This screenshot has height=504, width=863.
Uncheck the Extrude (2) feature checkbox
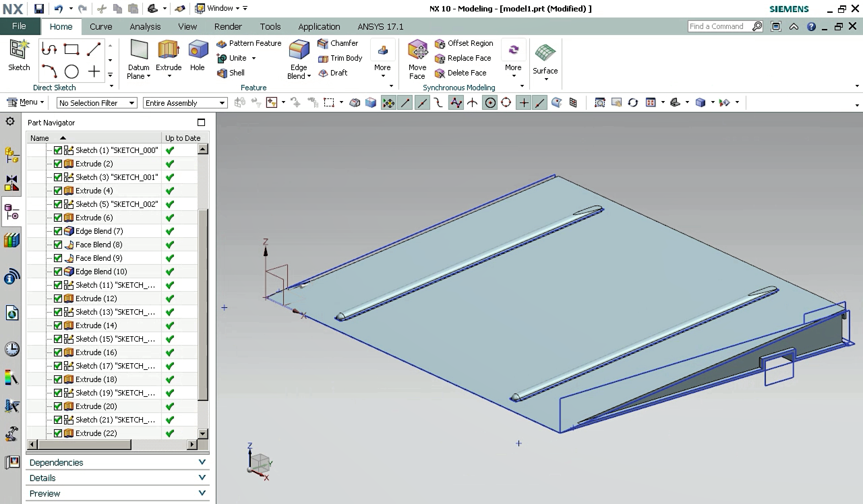pyautogui.click(x=58, y=164)
